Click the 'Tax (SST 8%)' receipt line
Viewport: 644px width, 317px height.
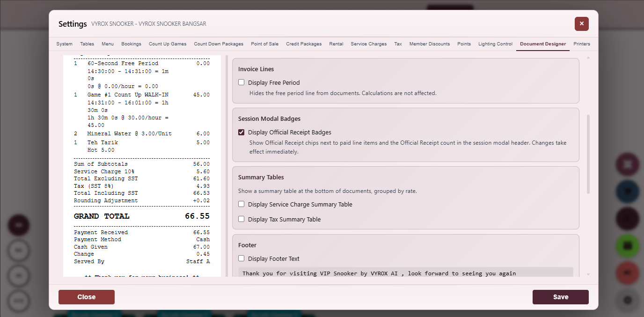142,186
